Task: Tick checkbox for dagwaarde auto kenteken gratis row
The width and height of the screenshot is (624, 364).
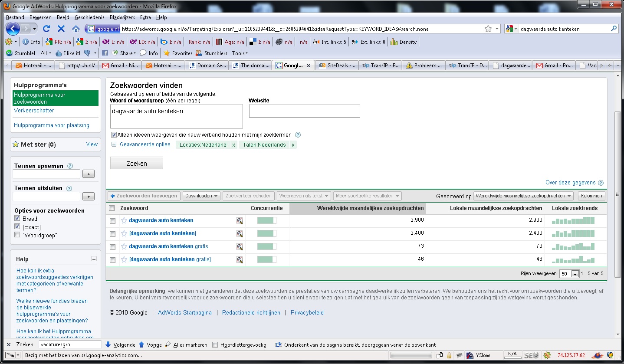Action: tap(113, 247)
